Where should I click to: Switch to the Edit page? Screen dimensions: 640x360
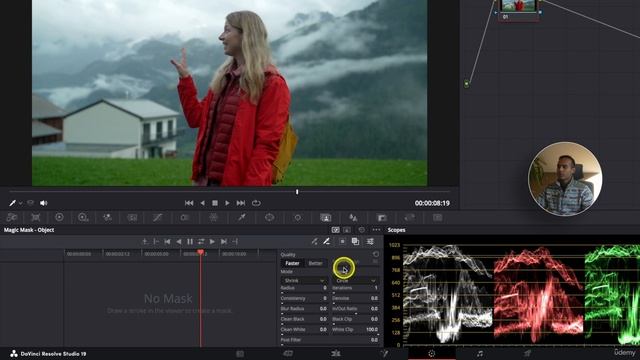[336, 353]
